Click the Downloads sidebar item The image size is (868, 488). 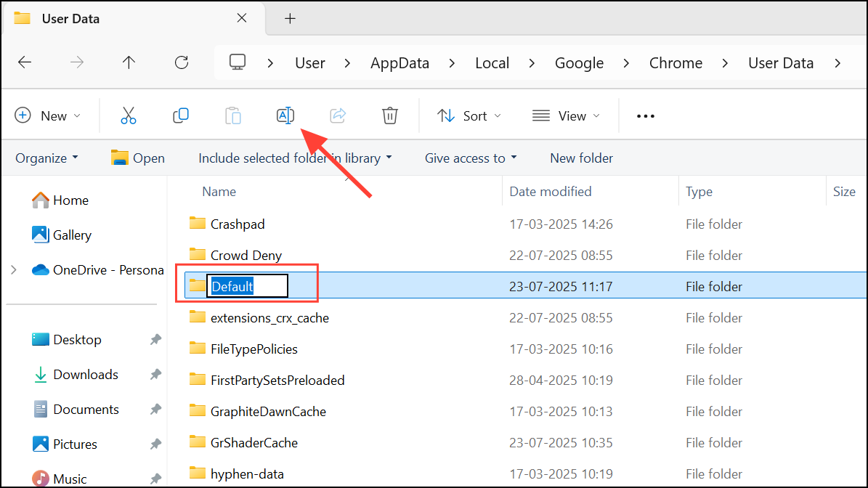pos(85,374)
